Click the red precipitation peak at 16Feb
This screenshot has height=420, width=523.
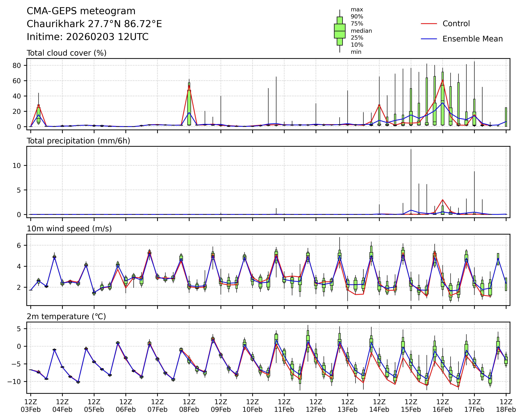point(442,200)
